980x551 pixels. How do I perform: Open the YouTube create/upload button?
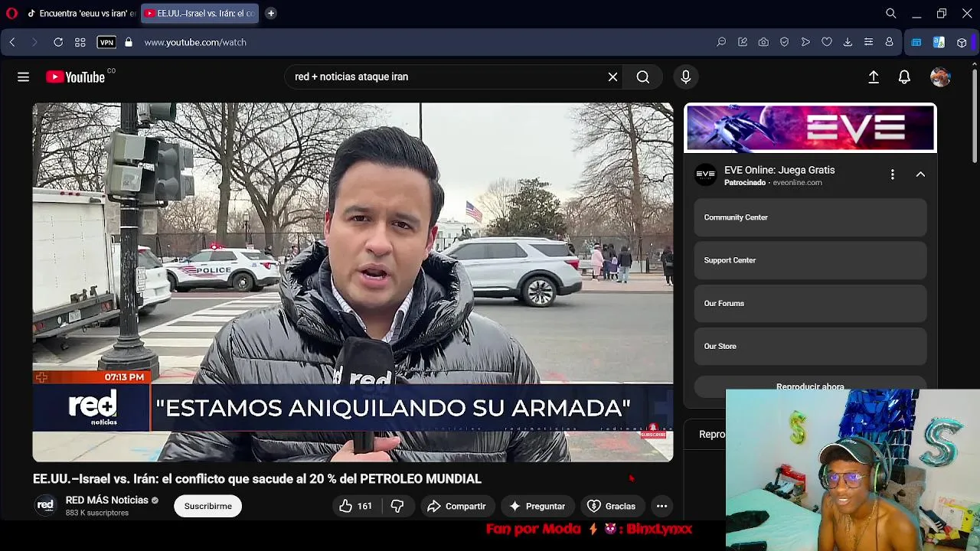(874, 77)
